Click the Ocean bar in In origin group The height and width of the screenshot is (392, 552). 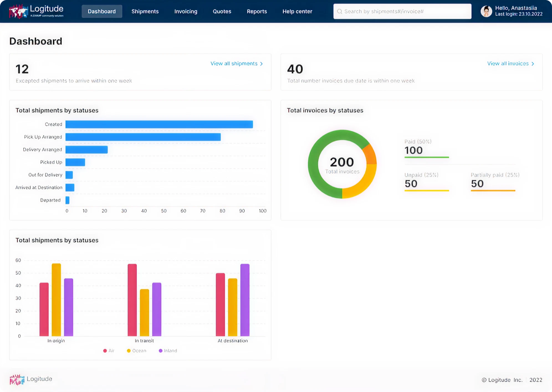56,300
